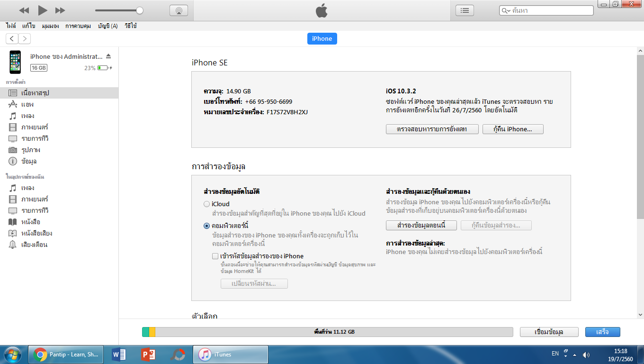Open the AirPlay output button
The height and width of the screenshot is (364, 644).
pyautogui.click(x=179, y=10)
